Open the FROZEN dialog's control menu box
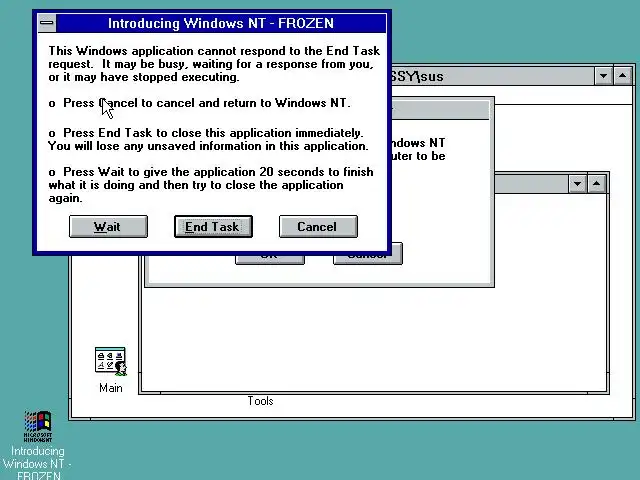The width and height of the screenshot is (640, 480). pyautogui.click(x=47, y=23)
